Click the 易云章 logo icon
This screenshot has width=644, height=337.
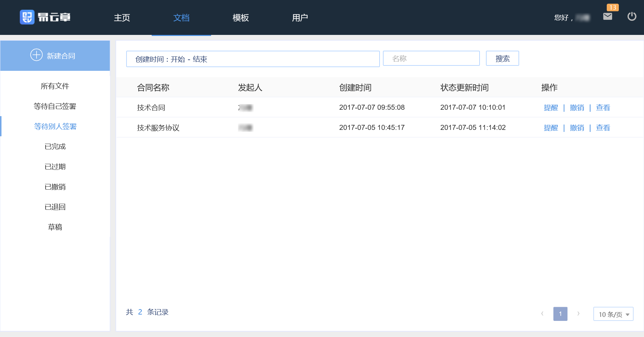(27, 17)
